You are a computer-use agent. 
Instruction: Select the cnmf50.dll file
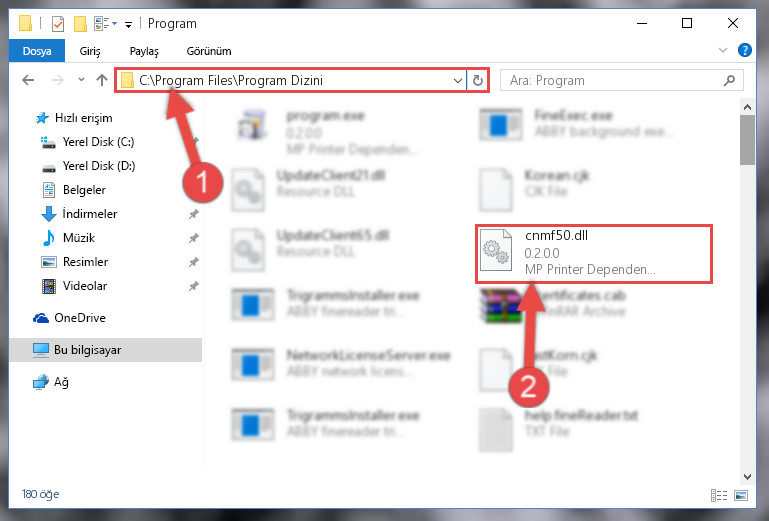(594, 254)
